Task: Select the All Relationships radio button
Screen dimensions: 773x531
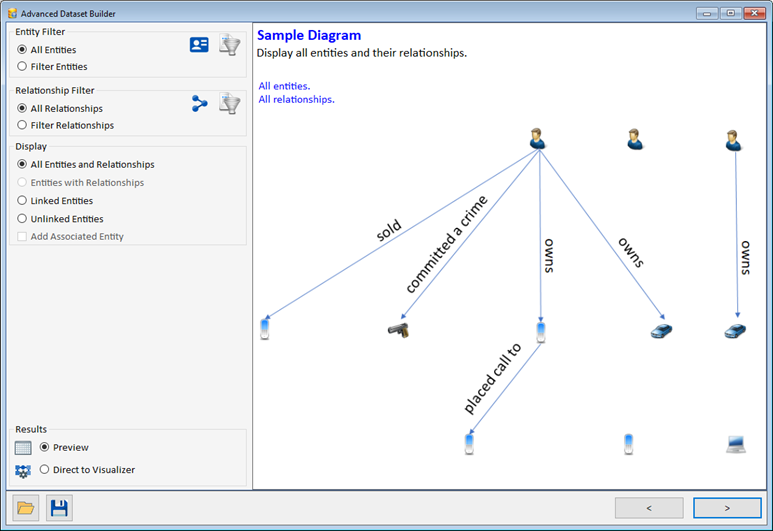Action: (22, 108)
